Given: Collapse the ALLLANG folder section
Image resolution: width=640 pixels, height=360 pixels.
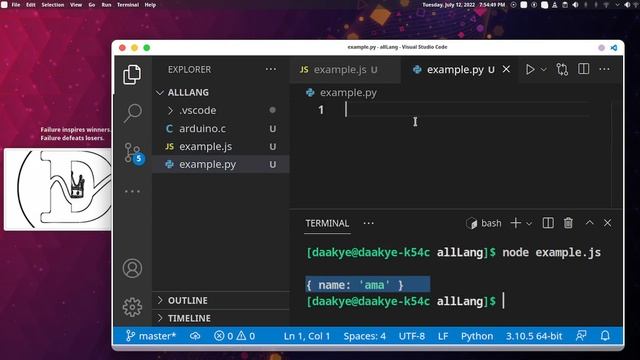Looking at the screenshot, I should click(221, 92).
